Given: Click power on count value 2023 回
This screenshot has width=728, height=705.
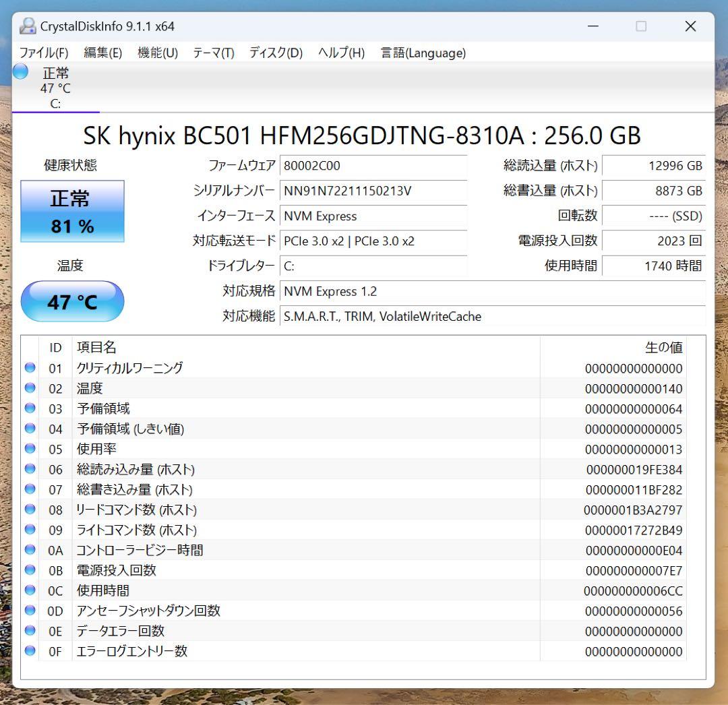Looking at the screenshot, I should 654,241.
